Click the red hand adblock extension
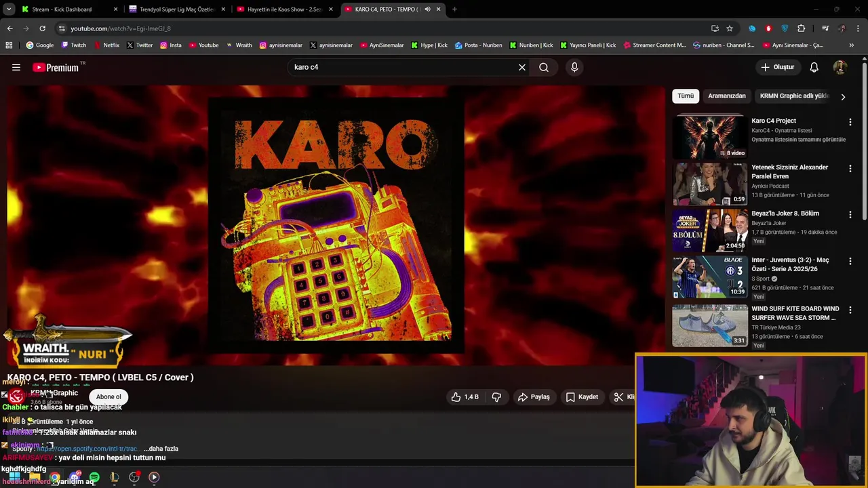Screen dimensions: 868x488 pos(768,28)
